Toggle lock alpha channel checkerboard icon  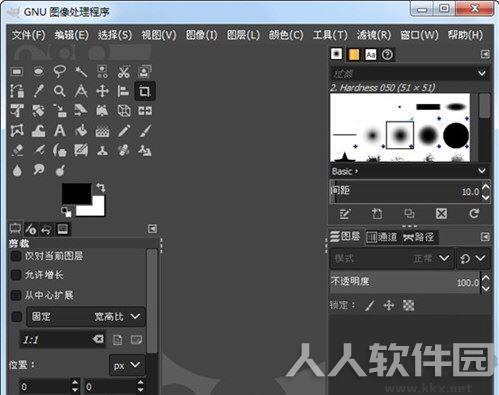409,305
